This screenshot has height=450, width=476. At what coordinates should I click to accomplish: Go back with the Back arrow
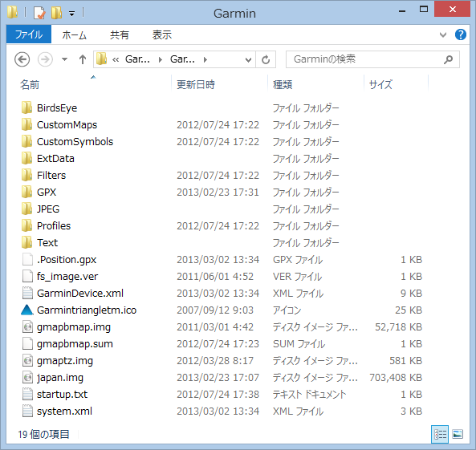click(22, 59)
